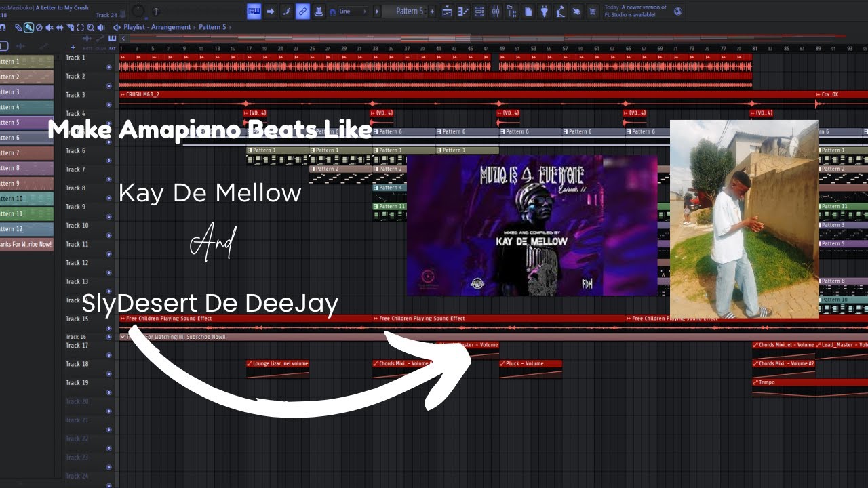Screen dimensions: 868x488
Task: Mute Track 11 with its green dot
Action: click(x=109, y=253)
